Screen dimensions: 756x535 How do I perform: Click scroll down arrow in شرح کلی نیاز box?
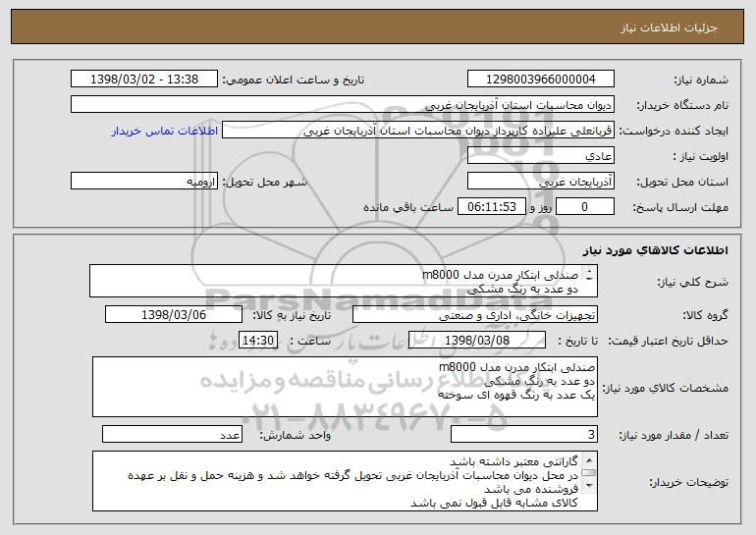click(589, 280)
